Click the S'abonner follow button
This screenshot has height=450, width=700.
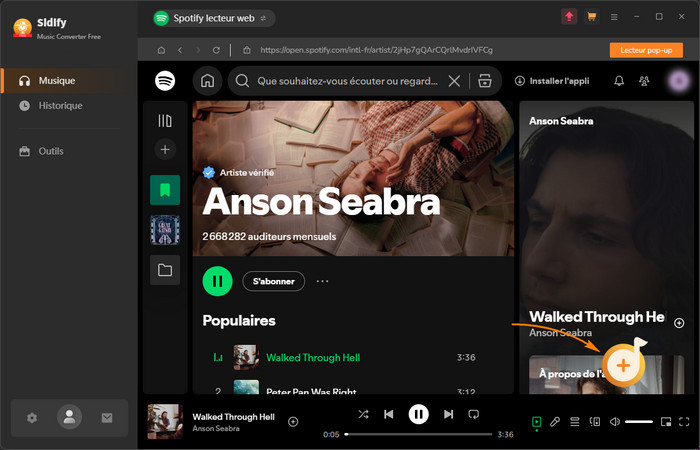point(273,282)
